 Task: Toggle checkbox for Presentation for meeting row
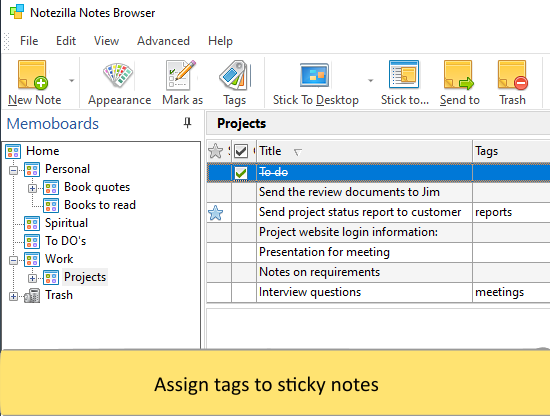tap(244, 252)
